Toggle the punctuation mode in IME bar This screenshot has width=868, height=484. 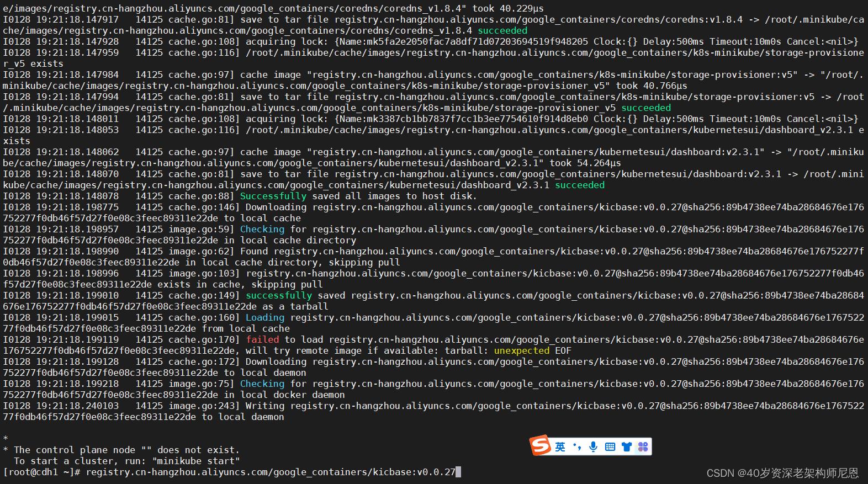[x=577, y=446]
